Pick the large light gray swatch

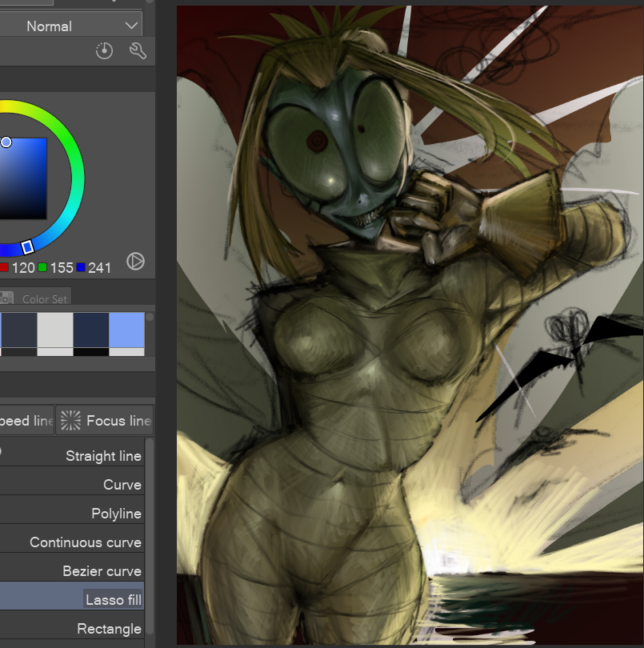(x=55, y=330)
